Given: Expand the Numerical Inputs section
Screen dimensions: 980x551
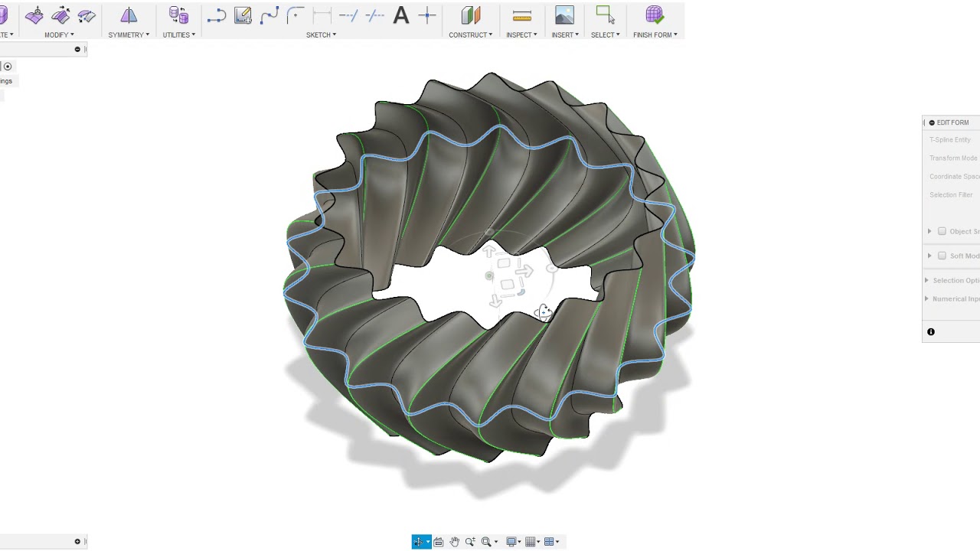Looking at the screenshot, I should [927, 298].
